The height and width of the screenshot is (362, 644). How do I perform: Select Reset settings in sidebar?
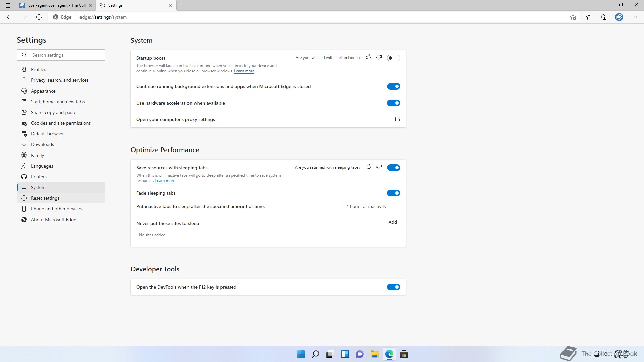click(x=61, y=198)
